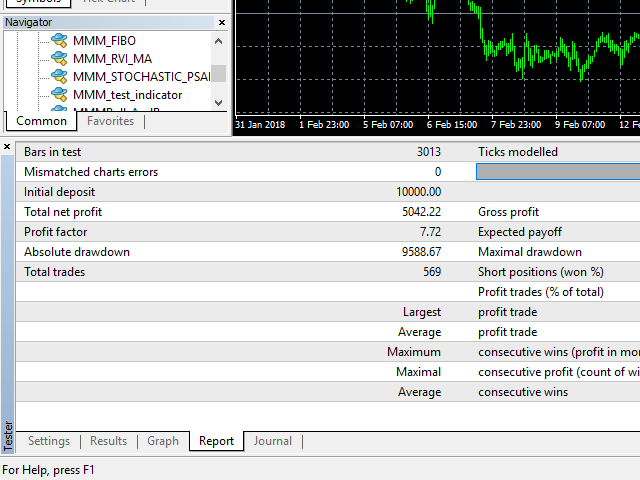
Task: Click the Total net profit value 5042.22
Action: [x=421, y=212]
